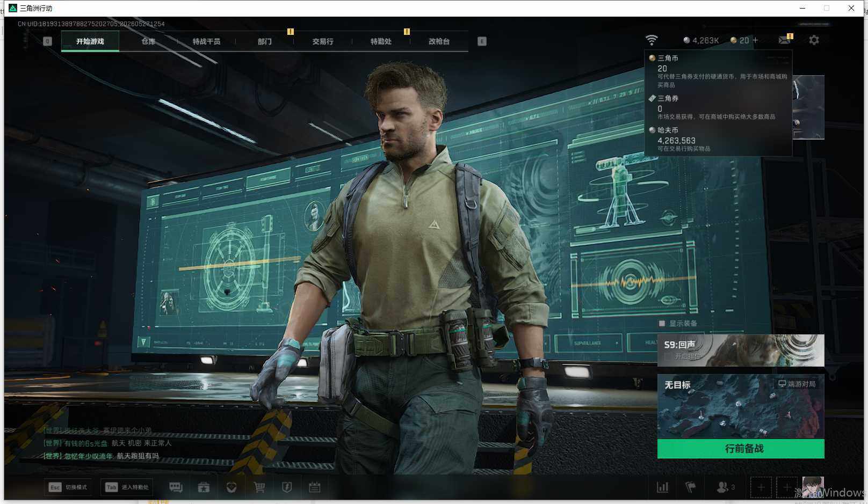Open the 改枪台 tab
The height and width of the screenshot is (504, 868).
pyautogui.click(x=439, y=41)
